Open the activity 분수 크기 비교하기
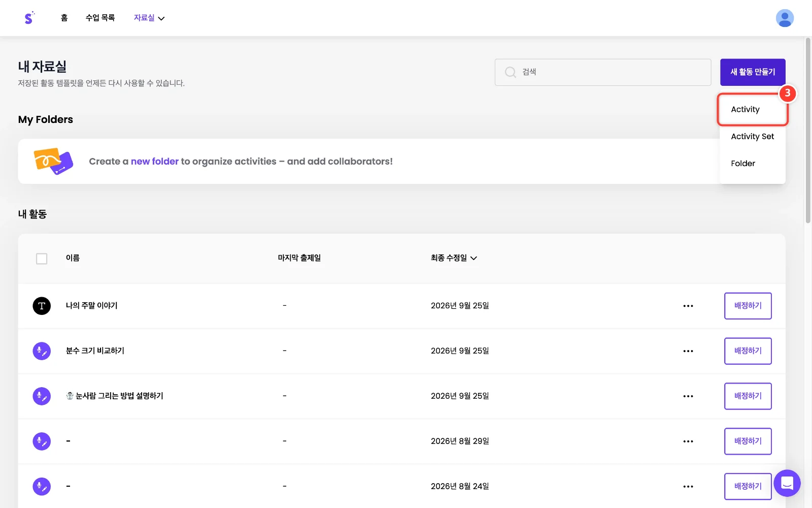Image resolution: width=812 pixels, height=508 pixels. coord(95,351)
